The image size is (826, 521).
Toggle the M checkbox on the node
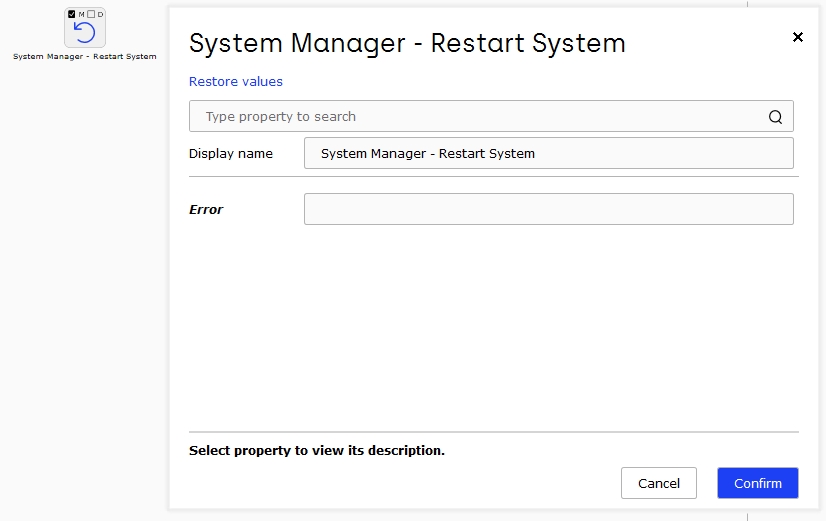coord(72,14)
